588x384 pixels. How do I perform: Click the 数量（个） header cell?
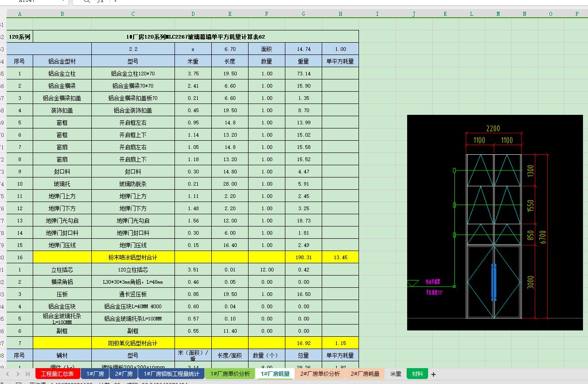point(267,355)
